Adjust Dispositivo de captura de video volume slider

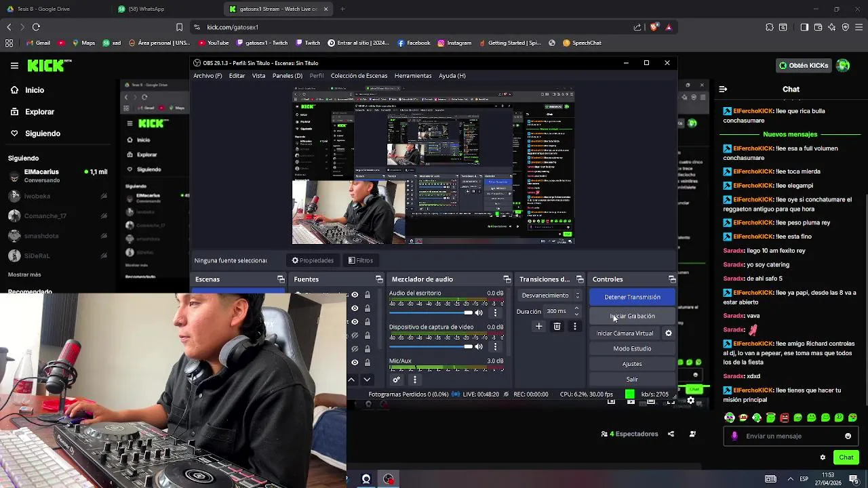tap(431, 346)
